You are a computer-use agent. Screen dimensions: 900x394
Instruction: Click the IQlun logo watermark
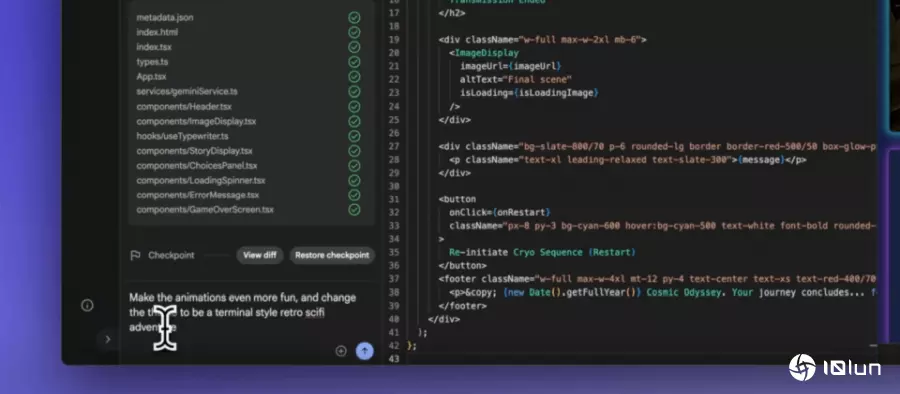[x=835, y=368]
